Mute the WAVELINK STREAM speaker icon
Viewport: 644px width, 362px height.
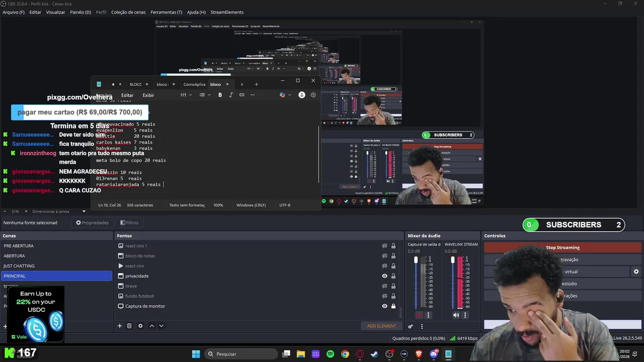click(456, 315)
